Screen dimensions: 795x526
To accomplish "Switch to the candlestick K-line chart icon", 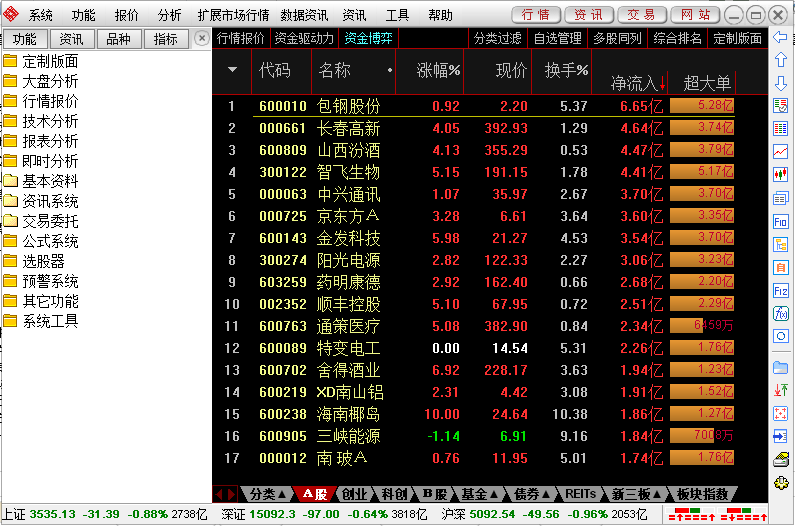I will (781, 174).
